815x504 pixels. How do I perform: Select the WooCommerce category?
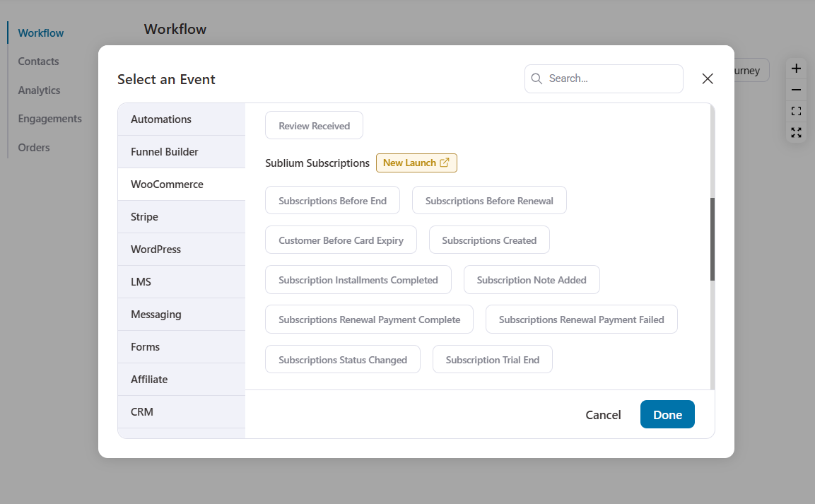pyautogui.click(x=182, y=184)
